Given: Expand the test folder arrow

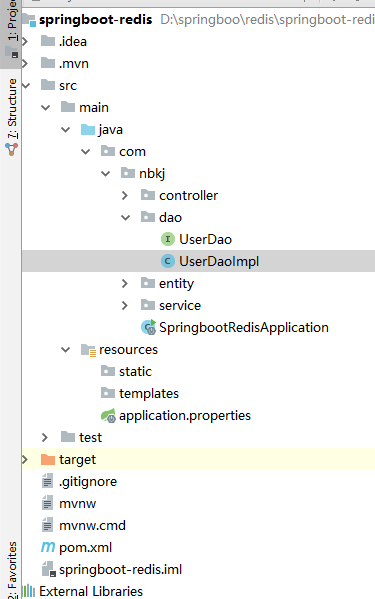Looking at the screenshot, I should tap(45, 437).
